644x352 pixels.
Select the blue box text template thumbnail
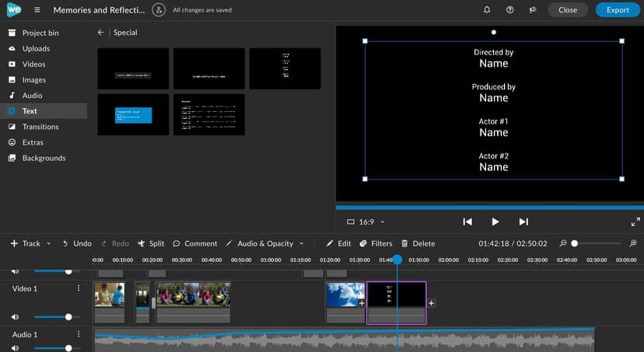click(133, 114)
